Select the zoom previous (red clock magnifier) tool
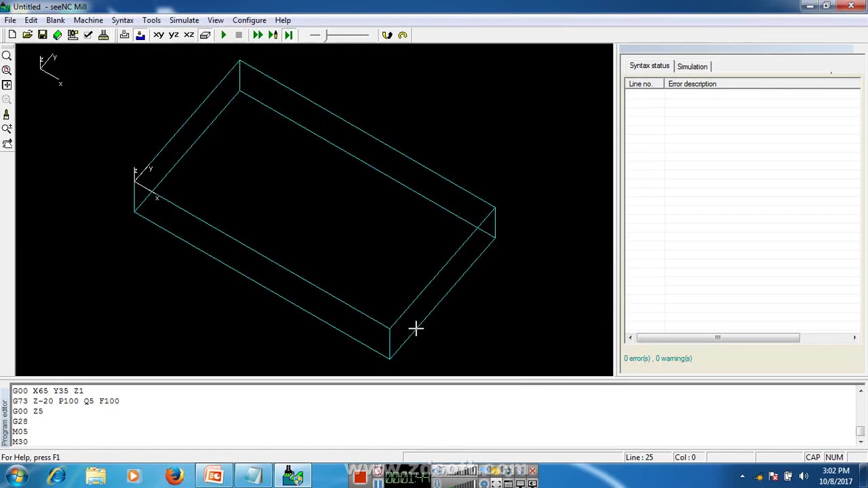This screenshot has width=868, height=488. pos(7,70)
